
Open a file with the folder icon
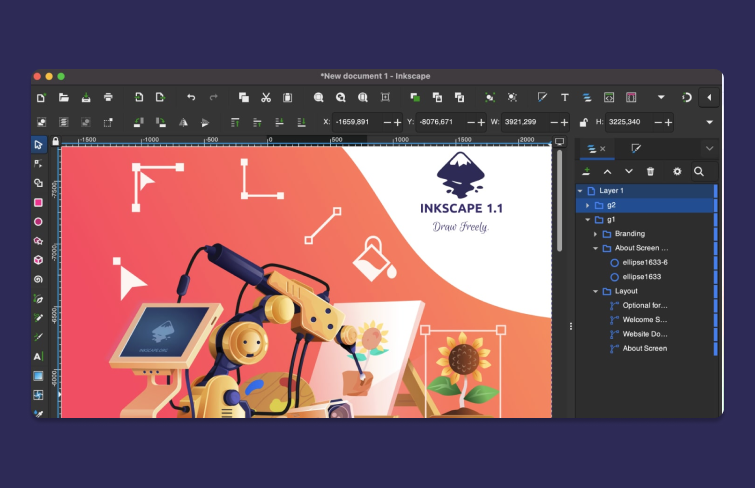click(x=64, y=98)
